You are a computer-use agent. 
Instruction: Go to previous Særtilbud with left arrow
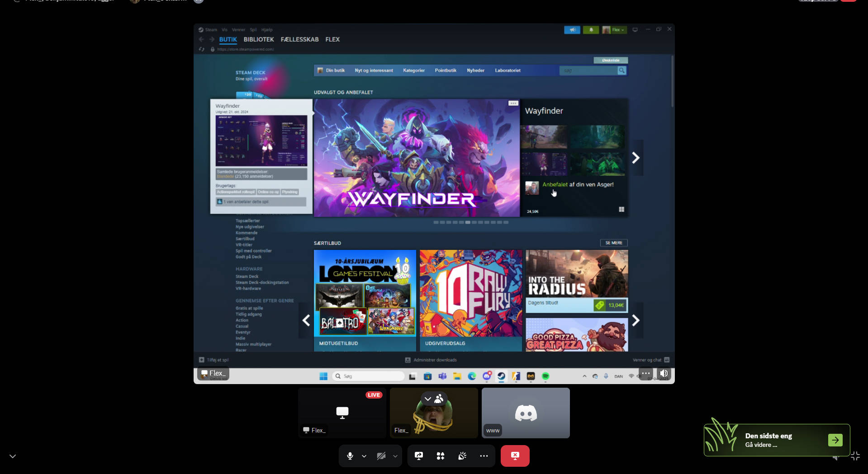click(306, 320)
